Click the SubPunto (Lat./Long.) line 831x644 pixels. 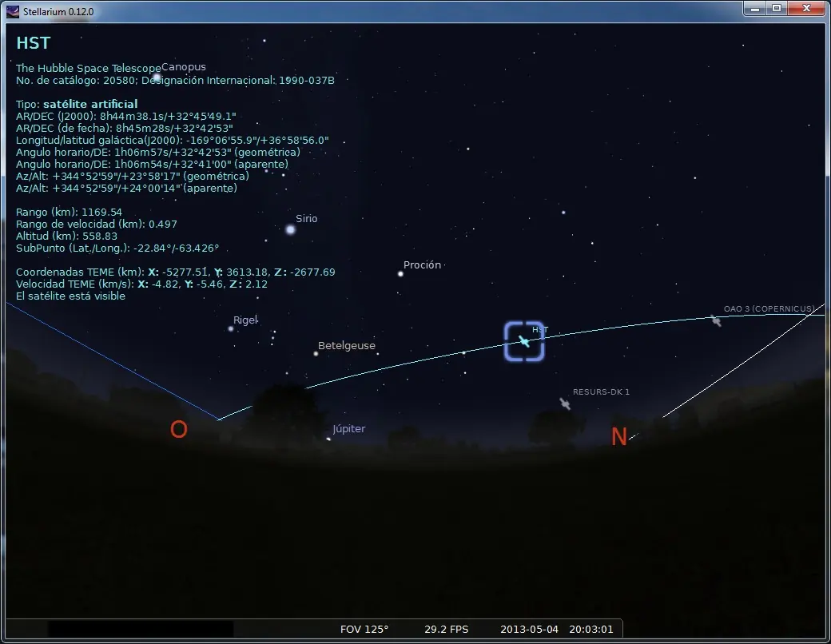coord(117,248)
